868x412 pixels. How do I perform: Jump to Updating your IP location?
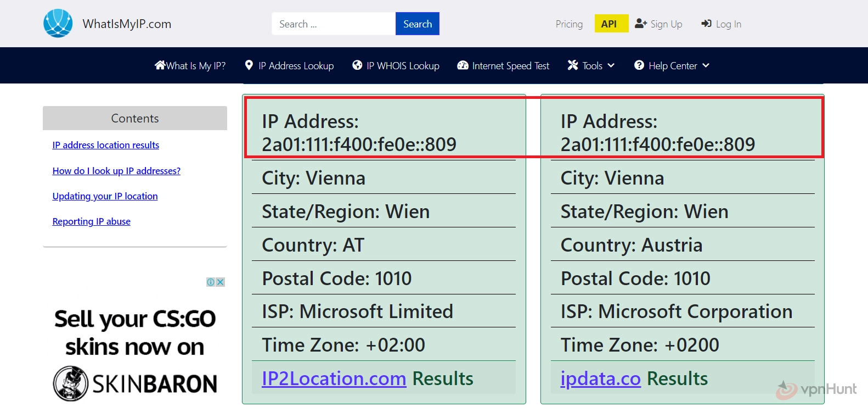point(105,196)
